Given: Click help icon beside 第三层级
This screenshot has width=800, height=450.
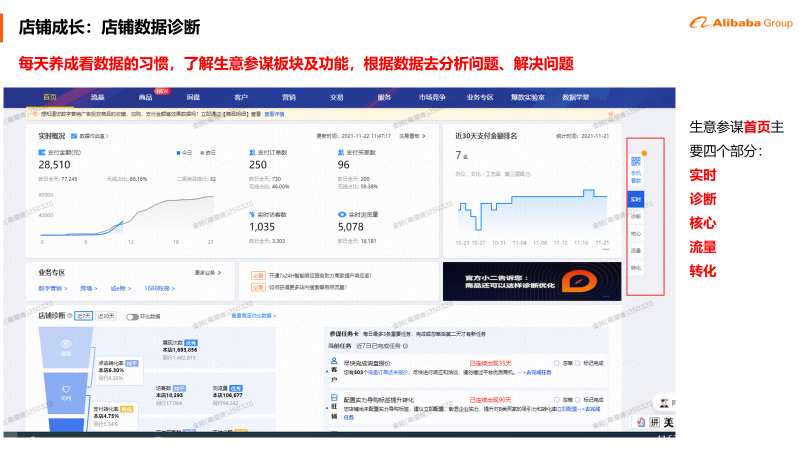Looking at the screenshot, I should 529,174.
